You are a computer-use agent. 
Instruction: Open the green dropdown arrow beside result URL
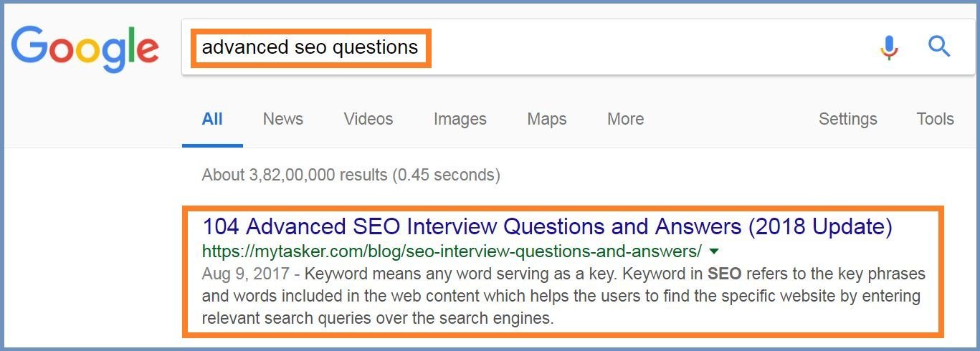pyautogui.click(x=713, y=251)
